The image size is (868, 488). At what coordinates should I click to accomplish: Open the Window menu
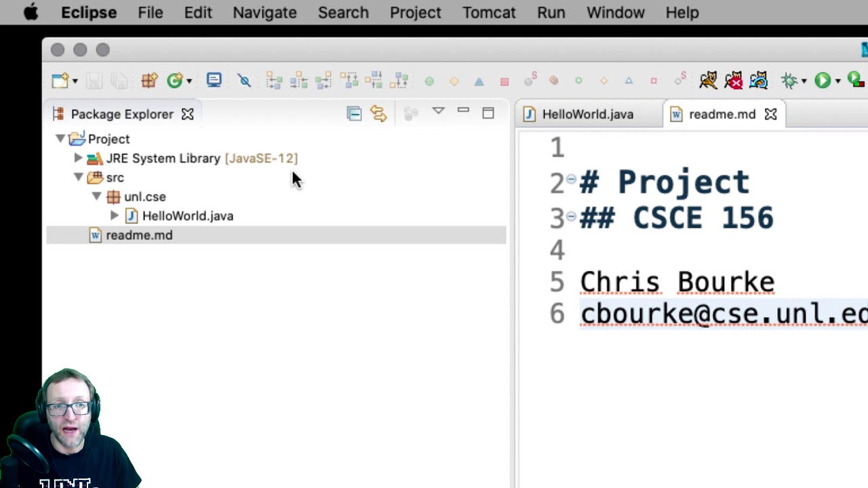tap(615, 12)
